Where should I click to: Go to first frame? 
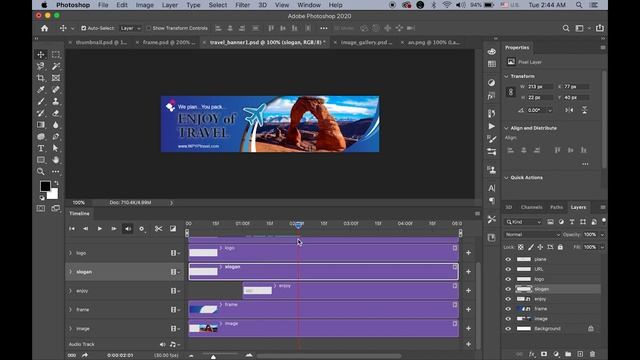pos(72,229)
